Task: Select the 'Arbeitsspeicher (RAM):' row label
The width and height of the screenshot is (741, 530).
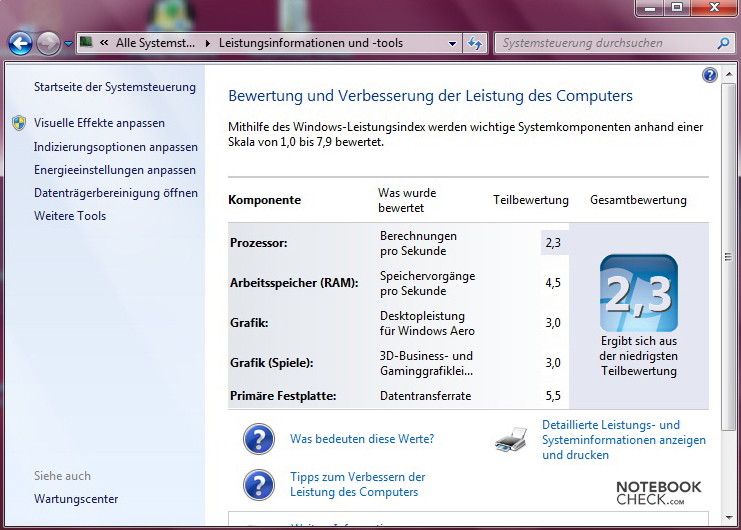Action: [x=294, y=283]
